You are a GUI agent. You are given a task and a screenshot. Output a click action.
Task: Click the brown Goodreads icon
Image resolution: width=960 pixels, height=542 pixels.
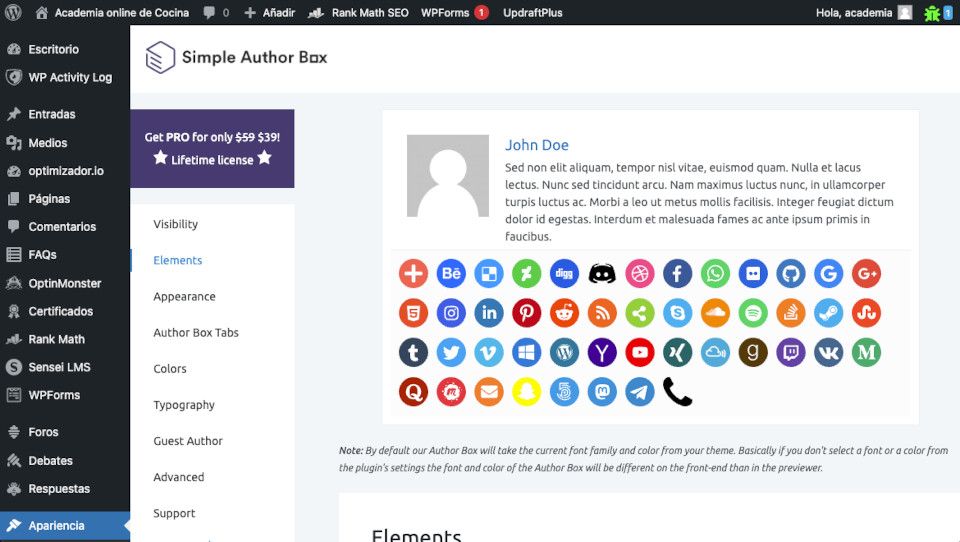tap(753, 352)
